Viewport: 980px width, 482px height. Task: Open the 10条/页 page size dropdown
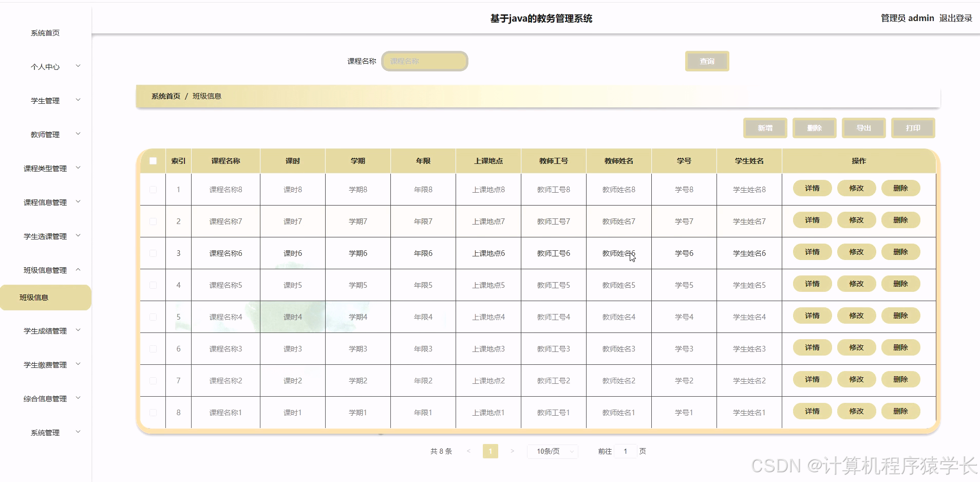coord(552,451)
